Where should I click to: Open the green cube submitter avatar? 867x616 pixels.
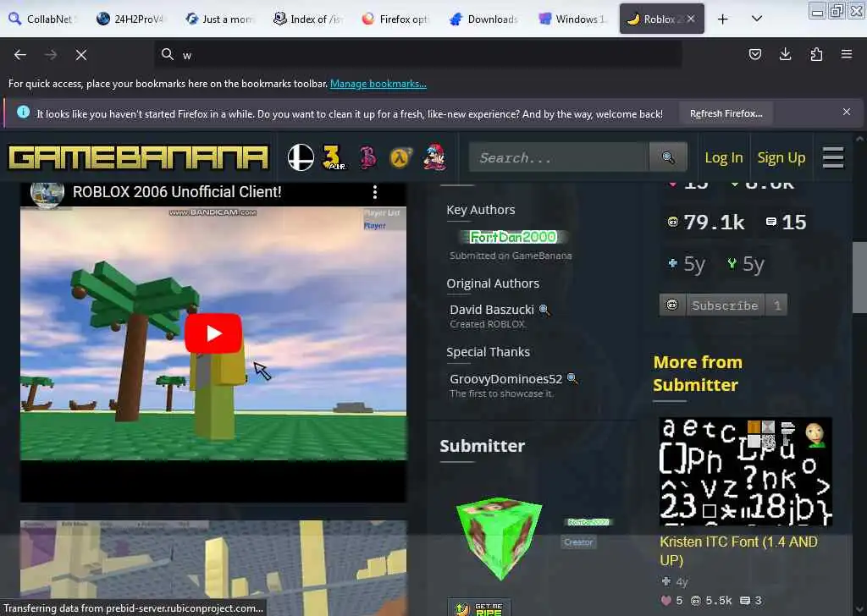pos(500,538)
